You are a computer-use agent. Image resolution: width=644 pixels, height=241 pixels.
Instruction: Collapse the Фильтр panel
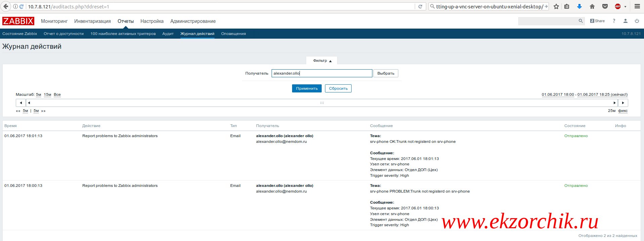click(322, 61)
